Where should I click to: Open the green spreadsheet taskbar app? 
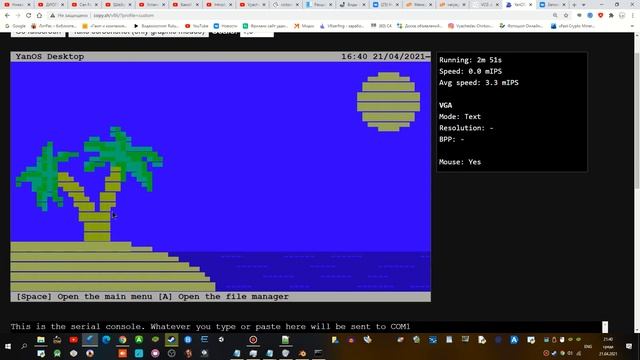point(285,340)
